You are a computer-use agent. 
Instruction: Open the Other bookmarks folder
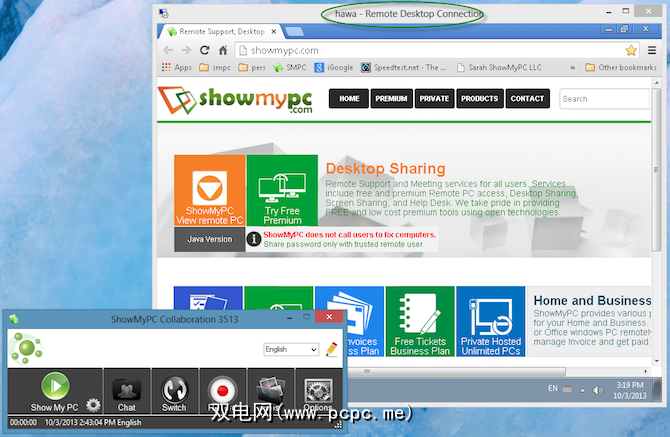point(620,67)
